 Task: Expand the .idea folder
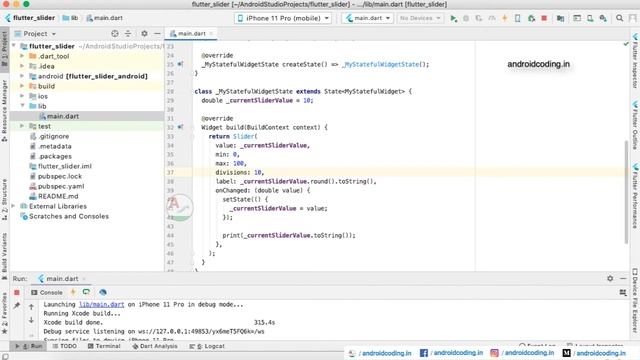pos(22,66)
